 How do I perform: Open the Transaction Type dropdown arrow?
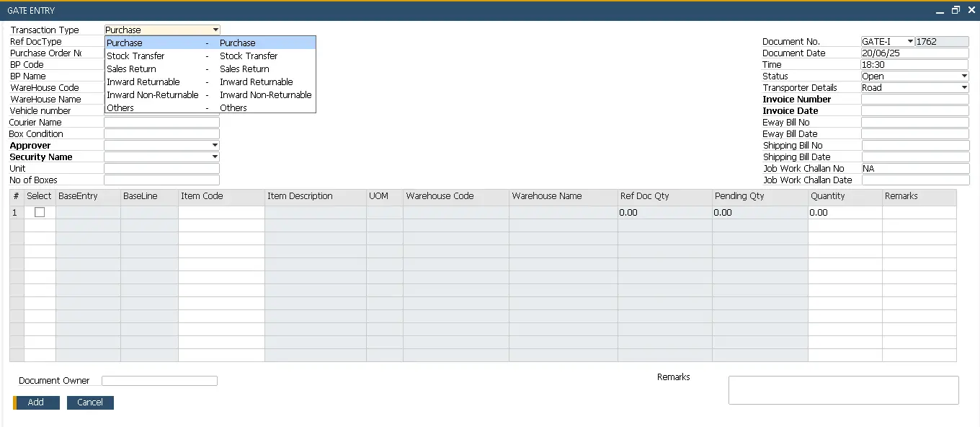pos(215,30)
